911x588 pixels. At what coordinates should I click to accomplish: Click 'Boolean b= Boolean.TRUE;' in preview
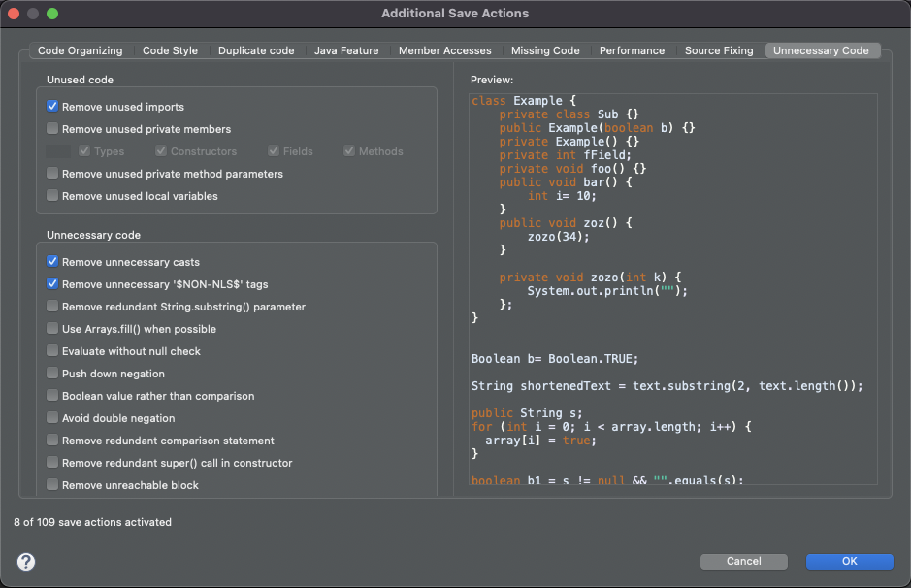click(x=555, y=358)
